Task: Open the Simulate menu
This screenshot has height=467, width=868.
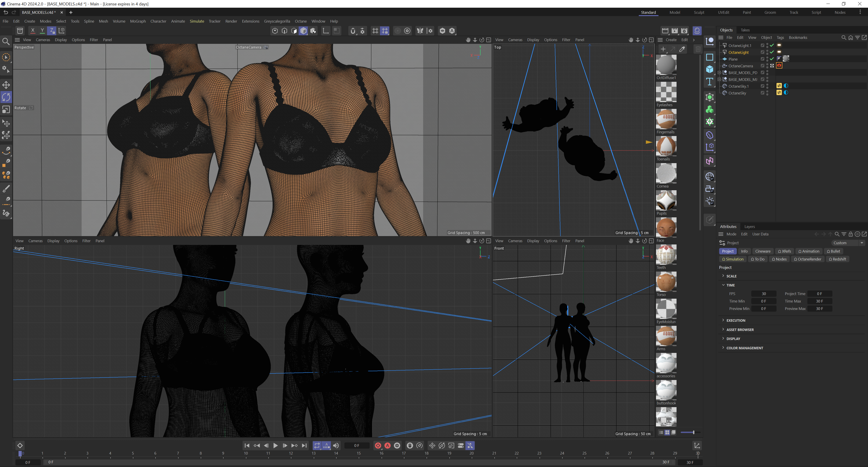Action: pyautogui.click(x=197, y=21)
